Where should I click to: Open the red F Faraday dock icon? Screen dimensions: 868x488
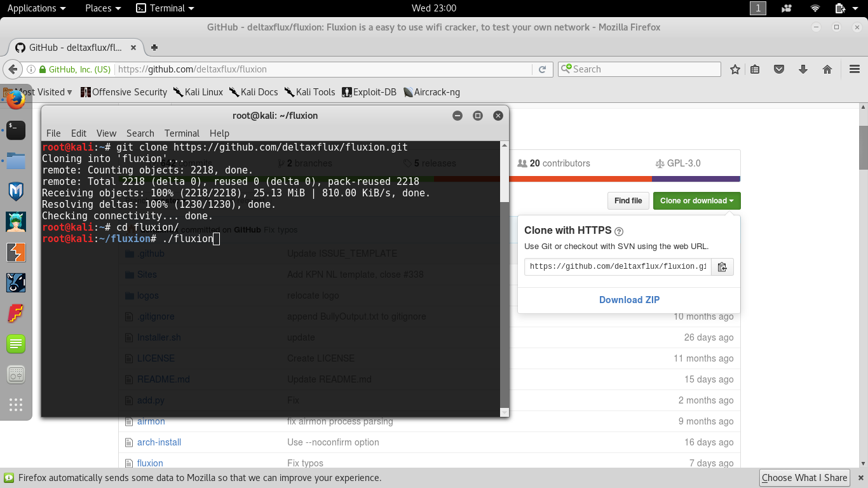pos(16,313)
